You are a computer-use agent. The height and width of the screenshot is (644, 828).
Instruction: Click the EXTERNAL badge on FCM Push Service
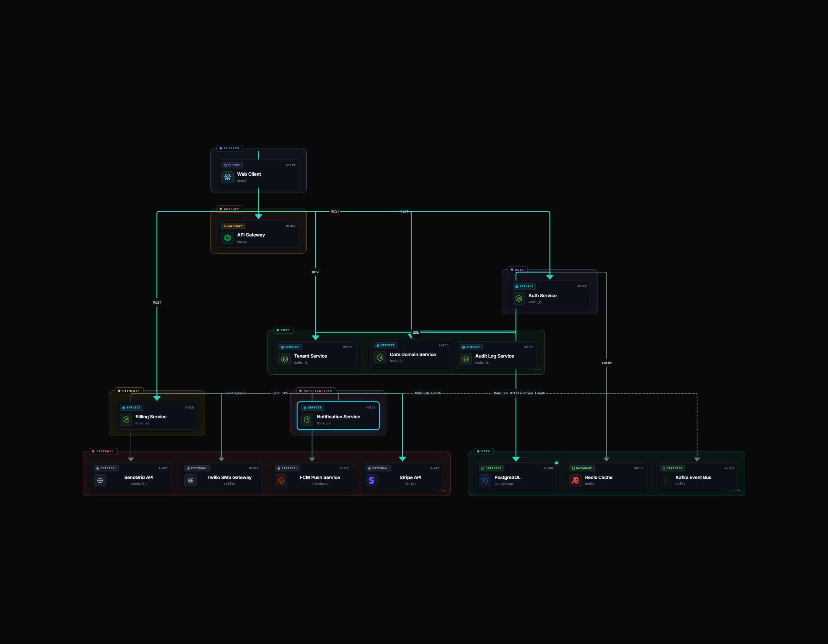pos(287,468)
